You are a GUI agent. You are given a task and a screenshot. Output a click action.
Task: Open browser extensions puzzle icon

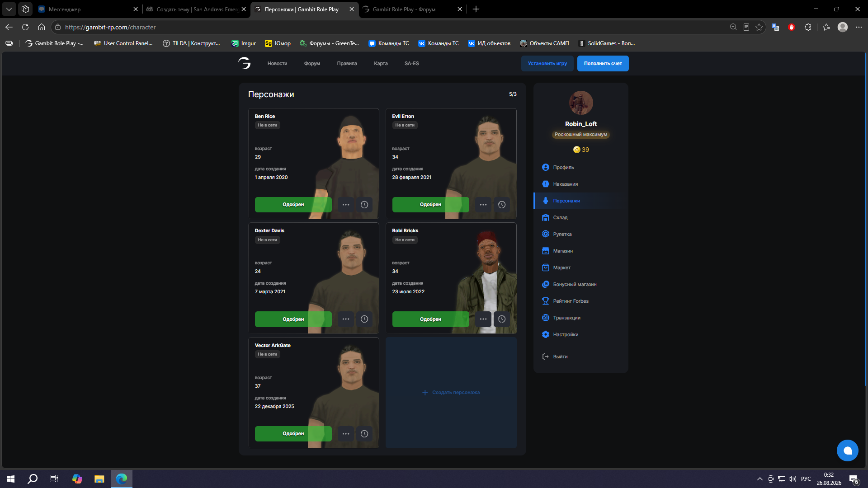(808, 27)
